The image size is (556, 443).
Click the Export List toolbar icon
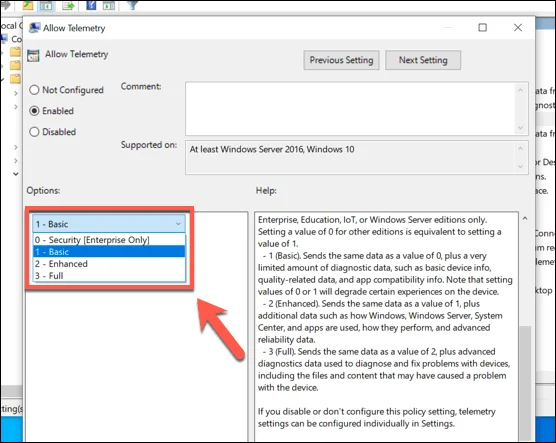pos(68,5)
